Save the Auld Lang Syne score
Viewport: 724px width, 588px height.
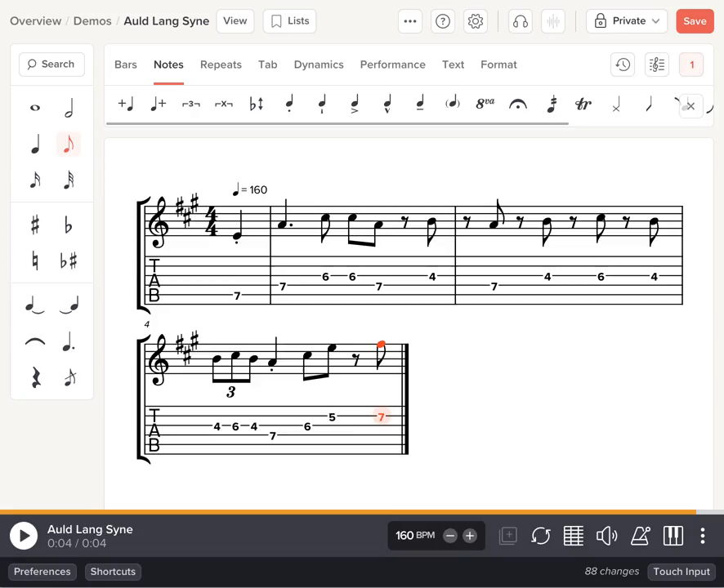pyautogui.click(x=694, y=20)
